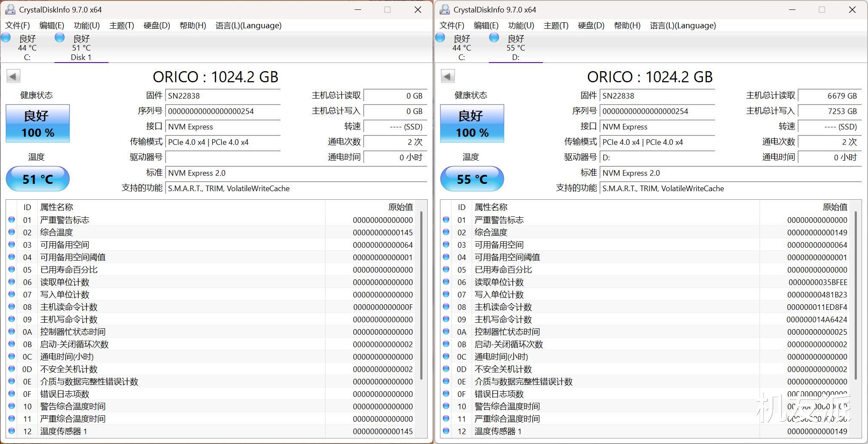868x444 pixels.
Task: Click raw value 0000000000000F in left window
Action: click(383, 307)
